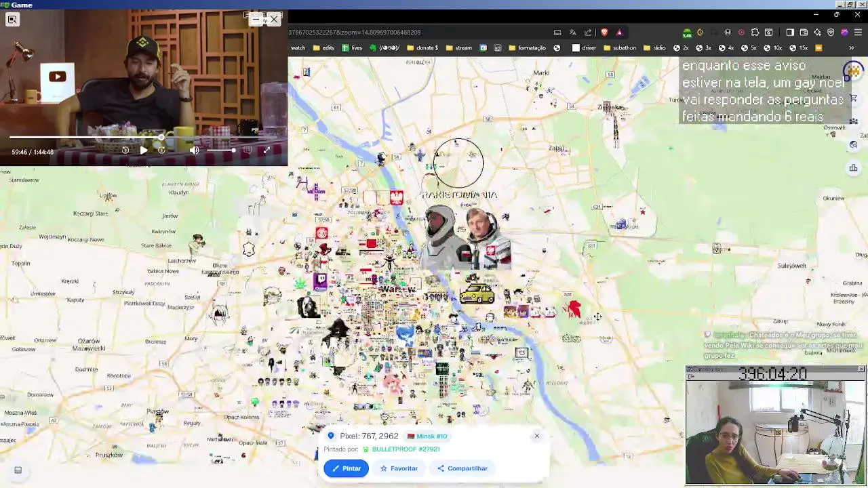
Task: Open the folder bookmark labeled (/◕ヮ◕)/
Action: [384, 48]
